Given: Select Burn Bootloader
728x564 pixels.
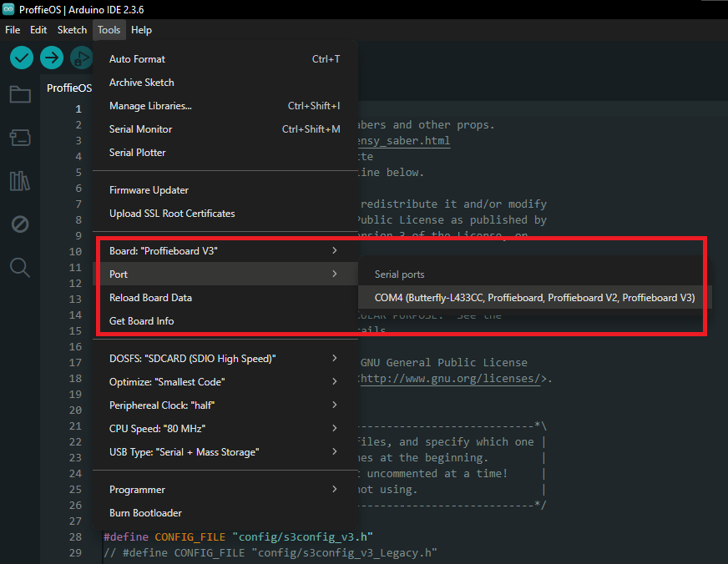Looking at the screenshot, I should coord(225,512).
